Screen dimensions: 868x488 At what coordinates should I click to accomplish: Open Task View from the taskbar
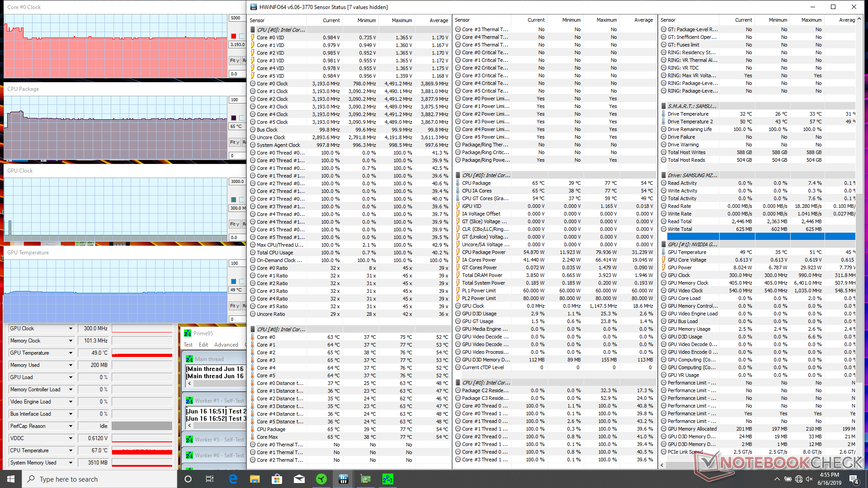[x=210, y=479]
